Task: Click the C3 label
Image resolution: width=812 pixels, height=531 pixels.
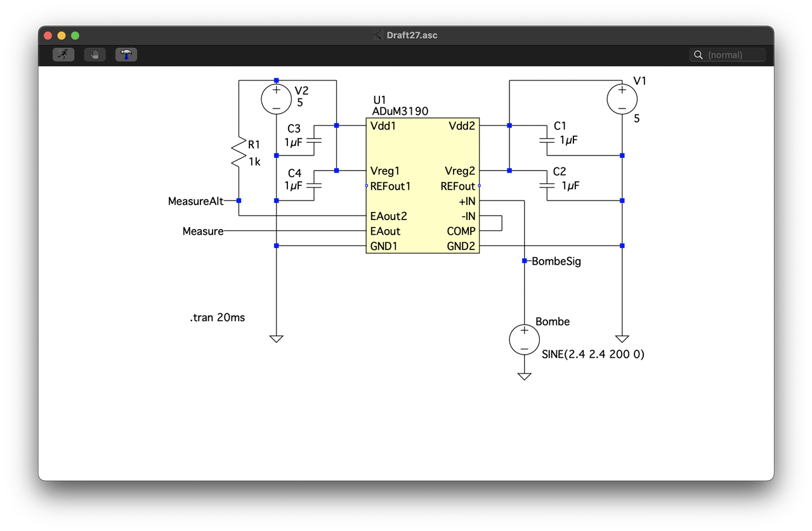Action: 294,129
